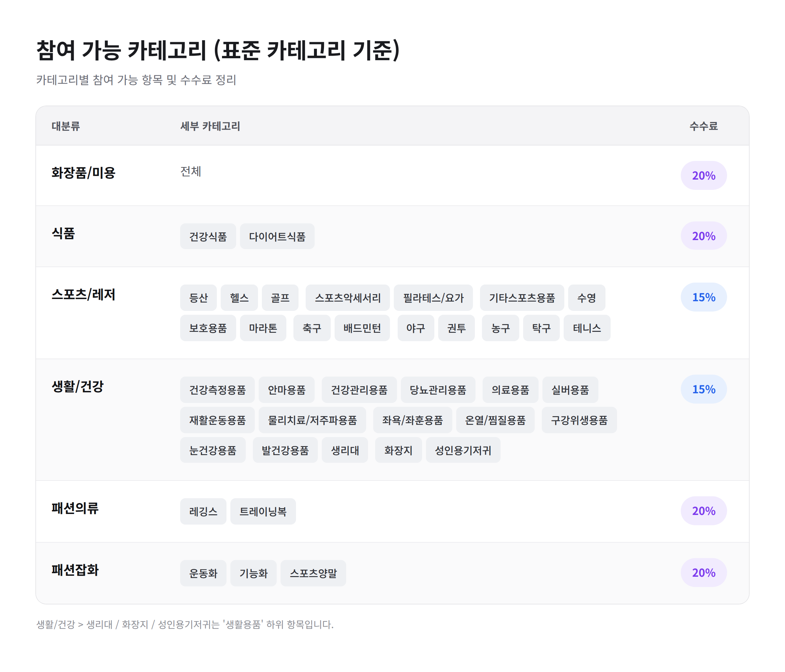
Task: Pick the 테니스 chip
Action: tap(587, 328)
